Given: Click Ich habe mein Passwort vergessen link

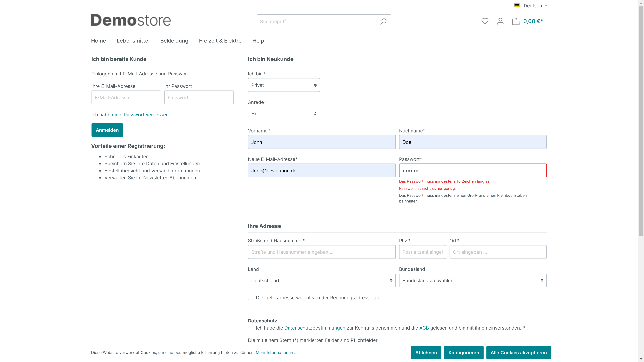Looking at the screenshot, I should (x=131, y=115).
